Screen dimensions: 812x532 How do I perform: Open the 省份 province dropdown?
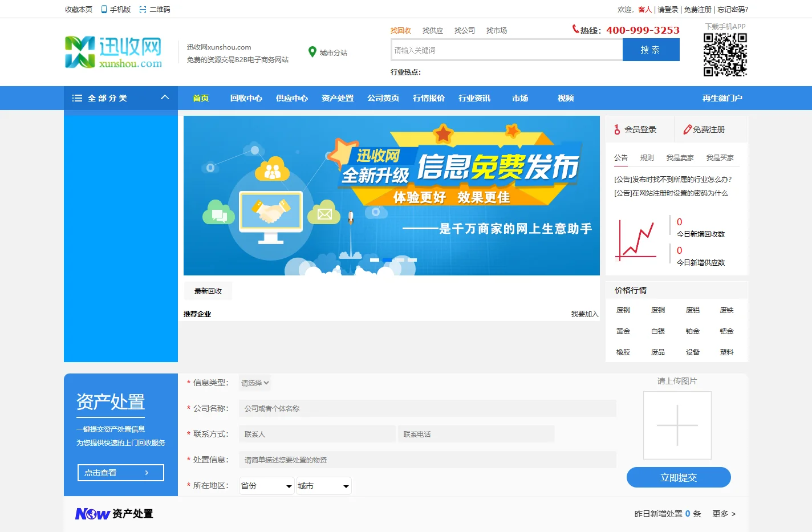tap(266, 486)
